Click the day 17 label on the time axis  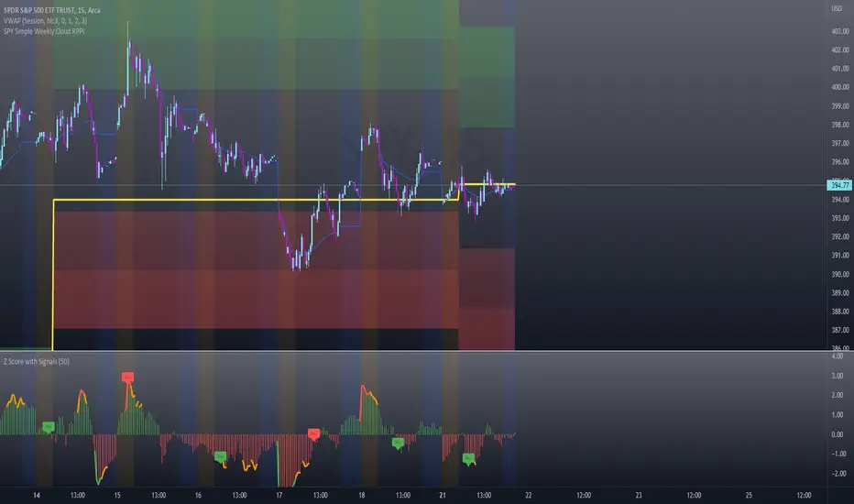tap(279, 495)
